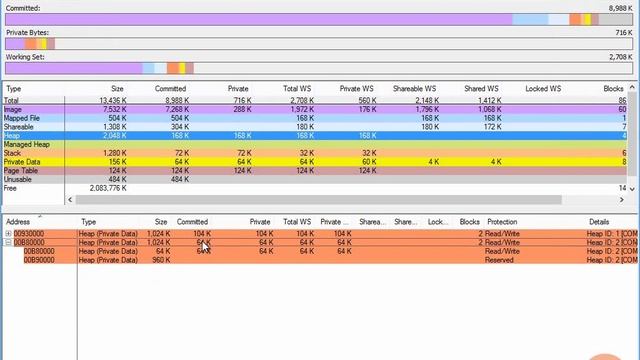Expand the 00930000 heap address row
Image resolution: width=640 pixels, height=360 pixels.
point(8,233)
